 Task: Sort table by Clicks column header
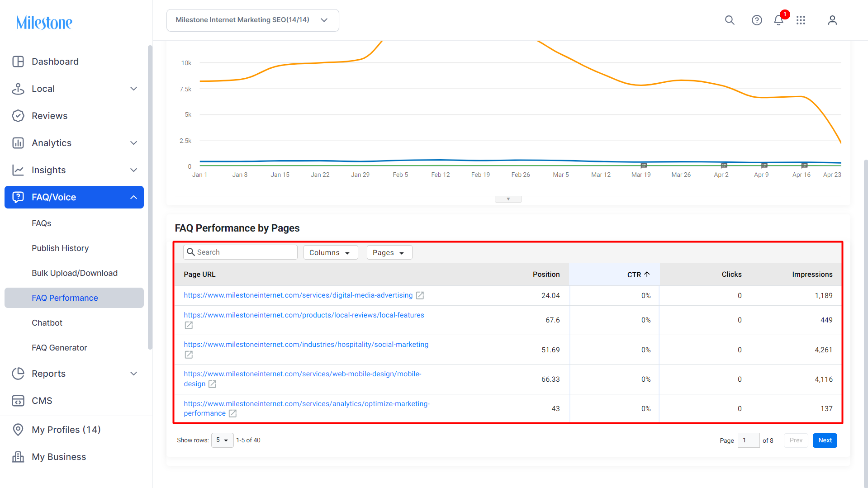click(731, 275)
